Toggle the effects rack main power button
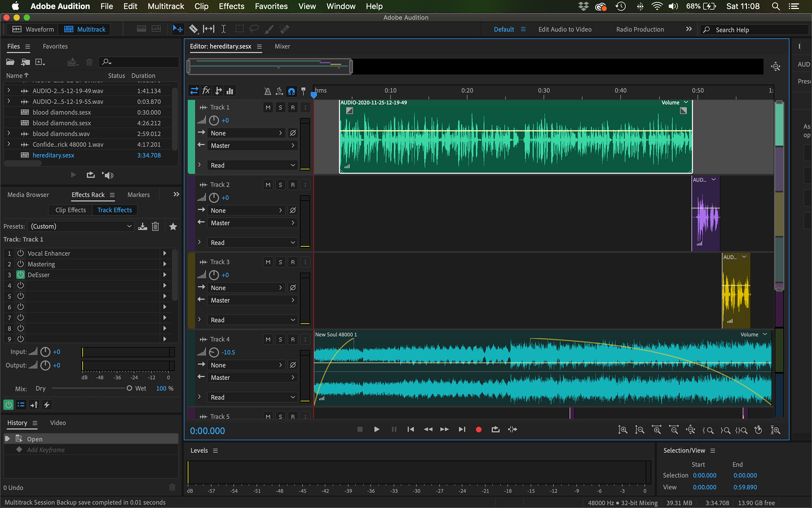Viewport: 812px width, 508px height. click(x=8, y=405)
